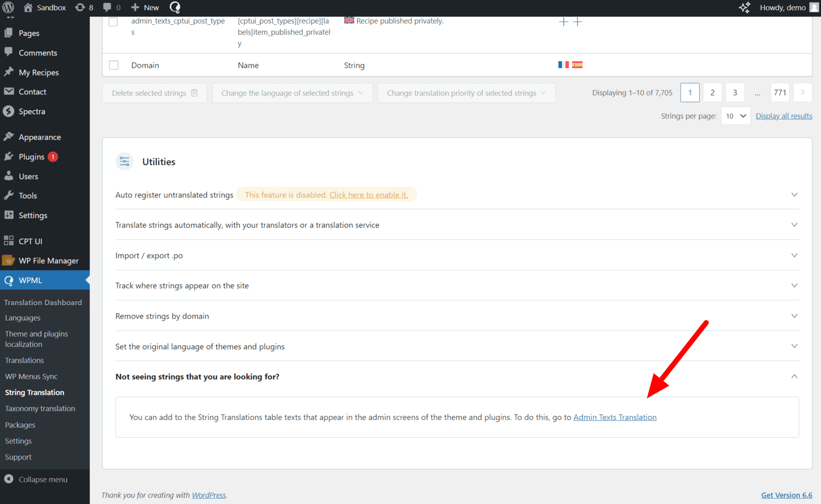Open the comments bubble in admin bar

107,7
